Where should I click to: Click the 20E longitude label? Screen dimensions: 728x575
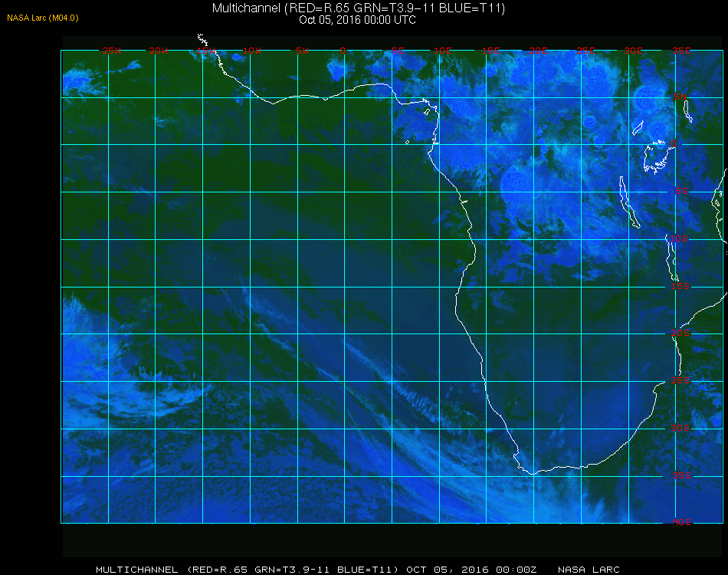tap(538, 51)
